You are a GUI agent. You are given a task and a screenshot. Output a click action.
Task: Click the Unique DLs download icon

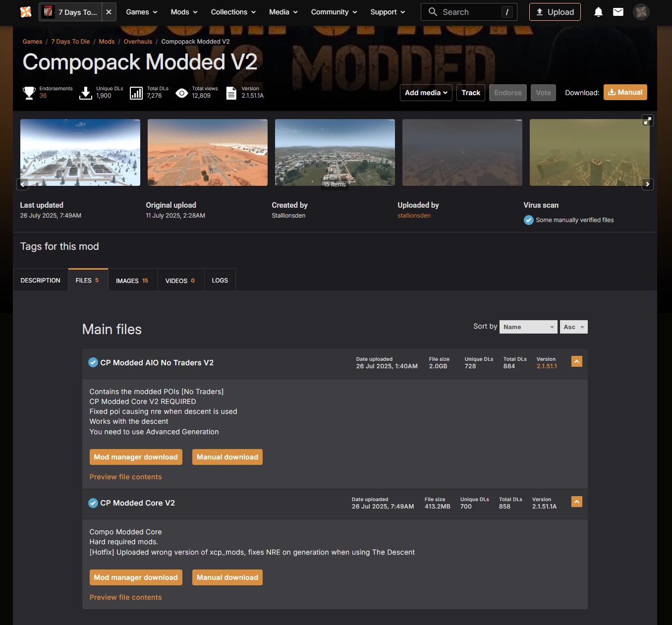[x=86, y=93]
